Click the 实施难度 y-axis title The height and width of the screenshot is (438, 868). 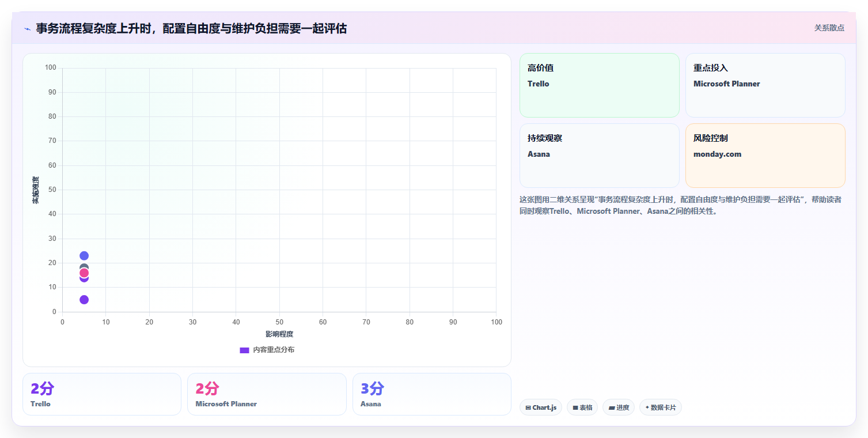pos(36,190)
